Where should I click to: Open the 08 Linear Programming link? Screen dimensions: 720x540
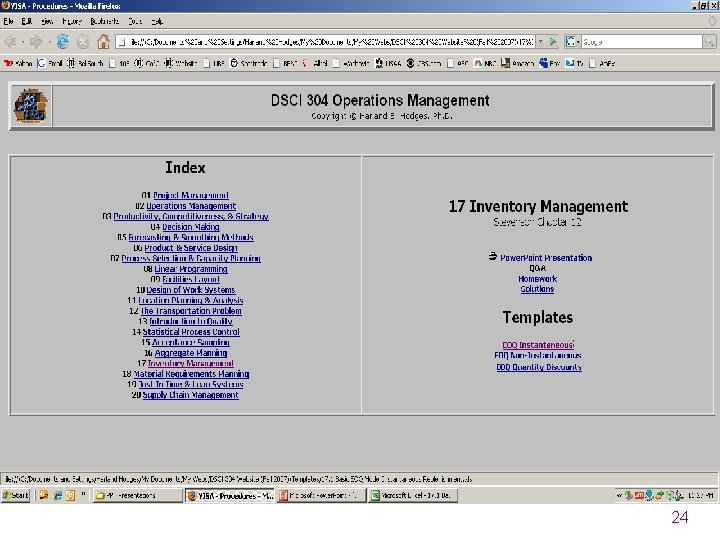coord(191,269)
